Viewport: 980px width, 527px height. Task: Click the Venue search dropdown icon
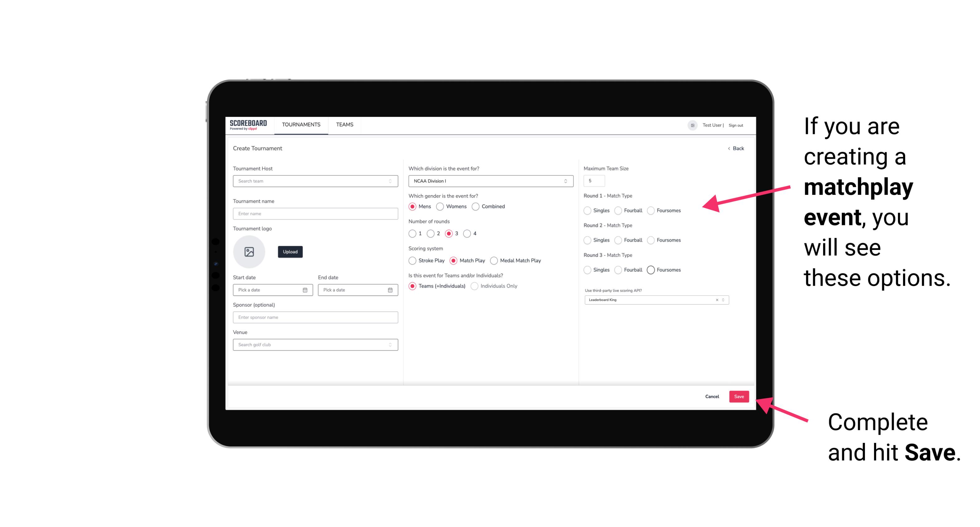pyautogui.click(x=390, y=345)
